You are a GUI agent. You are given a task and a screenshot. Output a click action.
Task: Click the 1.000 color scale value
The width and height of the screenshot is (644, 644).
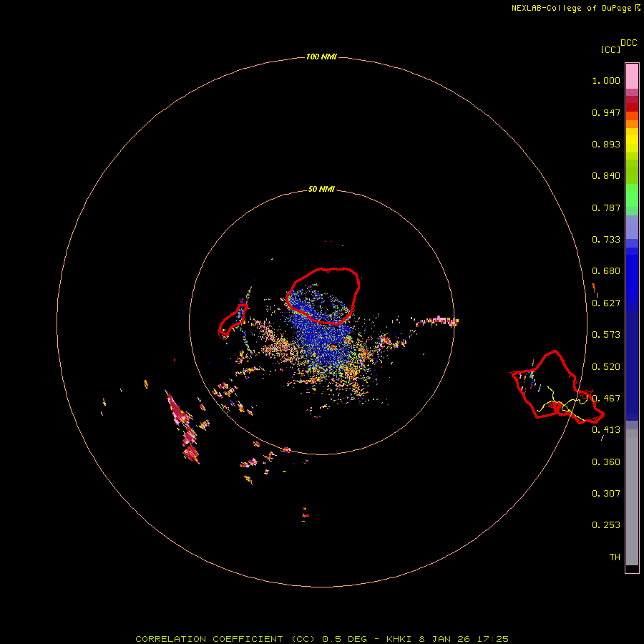tap(606, 80)
